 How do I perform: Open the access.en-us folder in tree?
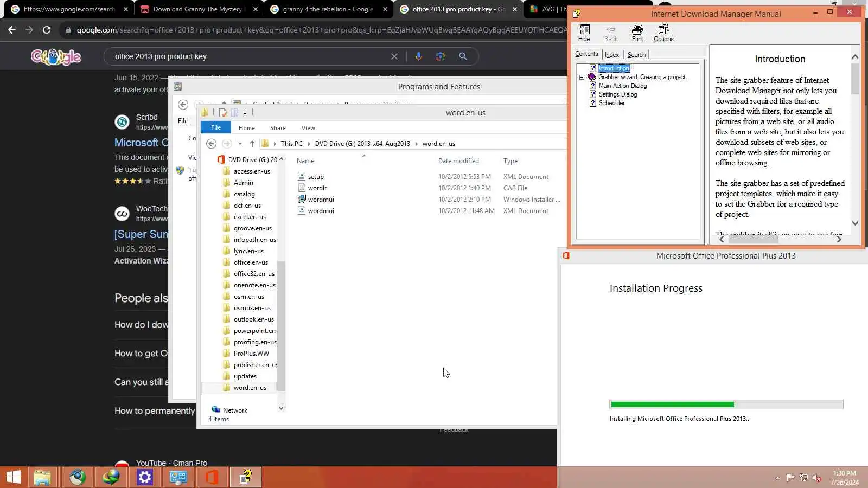click(252, 171)
